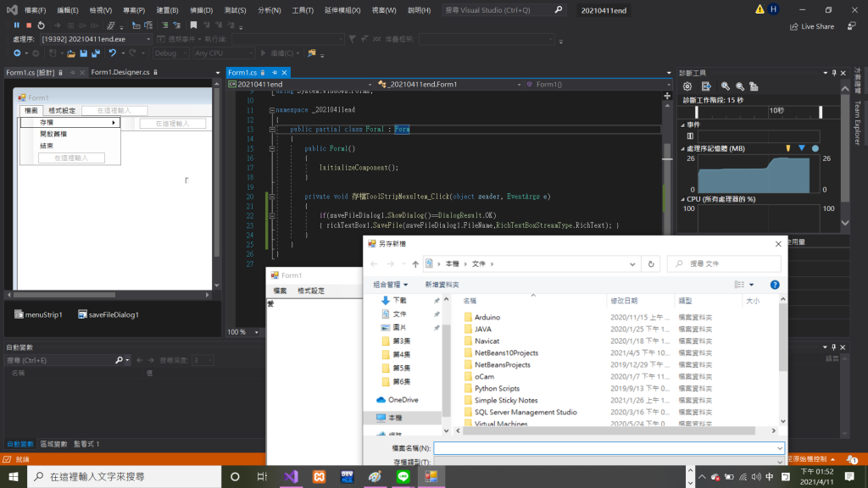The image size is (868, 488).
Task: Click the diagnostic tools export session icon
Action: [706, 86]
